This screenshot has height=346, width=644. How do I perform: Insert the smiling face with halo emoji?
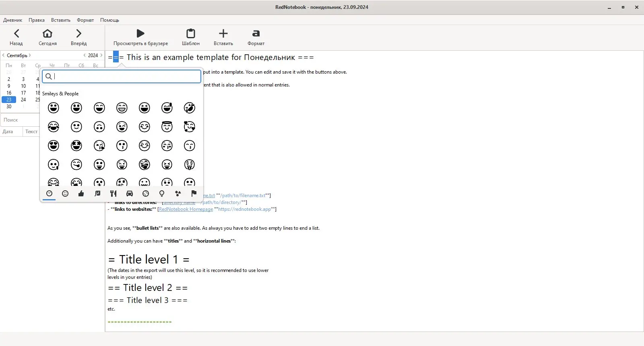(x=167, y=127)
